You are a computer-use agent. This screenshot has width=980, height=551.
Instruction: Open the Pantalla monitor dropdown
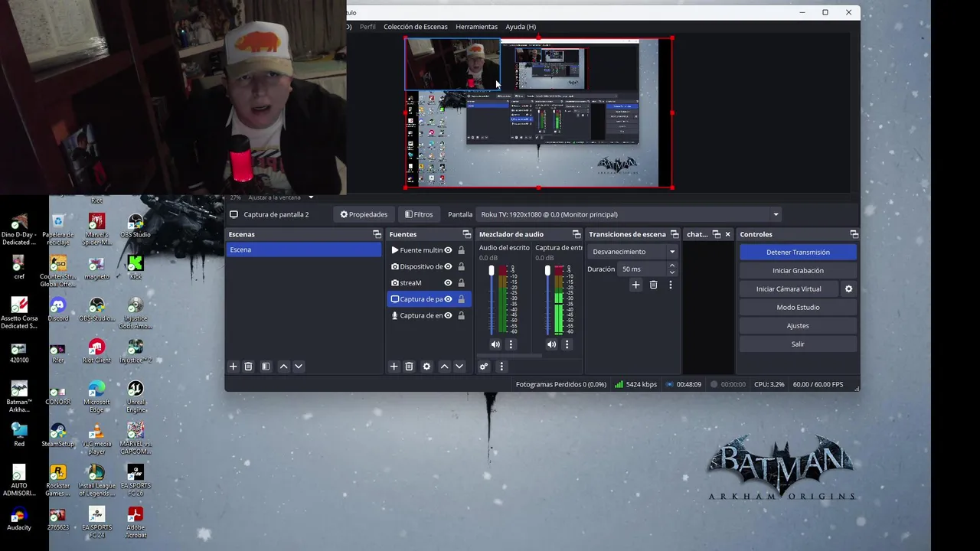point(629,214)
